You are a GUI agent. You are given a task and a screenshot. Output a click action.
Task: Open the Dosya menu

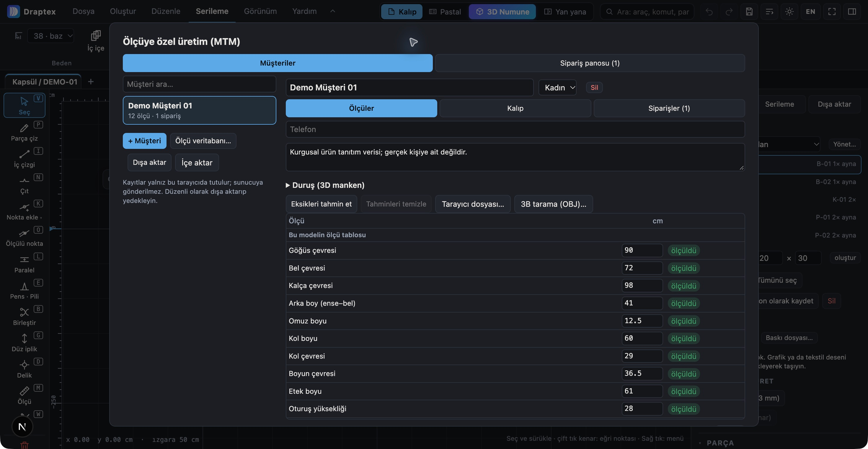[83, 11]
